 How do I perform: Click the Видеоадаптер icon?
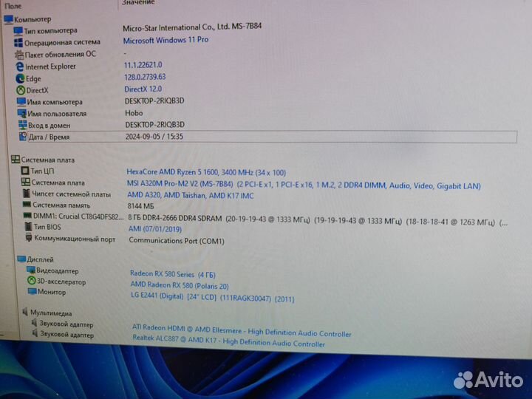(31, 270)
